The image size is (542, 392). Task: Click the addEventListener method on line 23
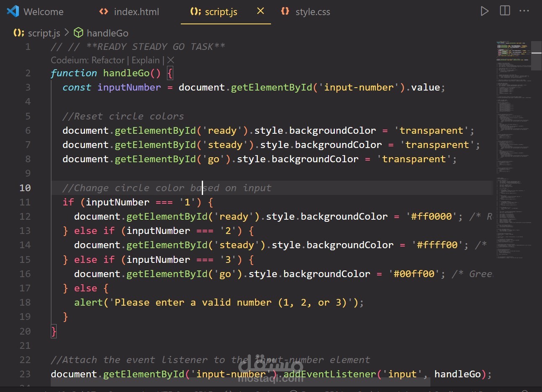(330, 374)
